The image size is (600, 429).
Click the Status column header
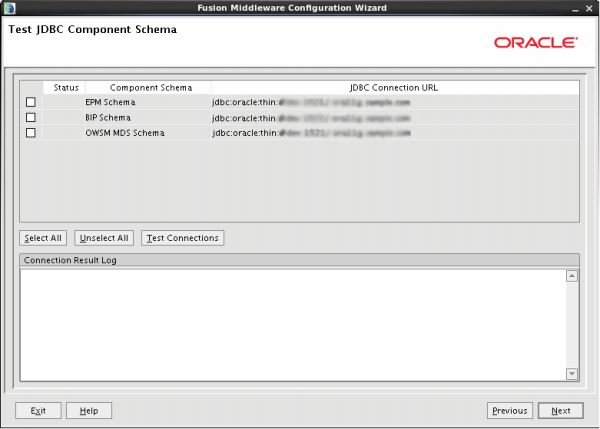tap(66, 88)
